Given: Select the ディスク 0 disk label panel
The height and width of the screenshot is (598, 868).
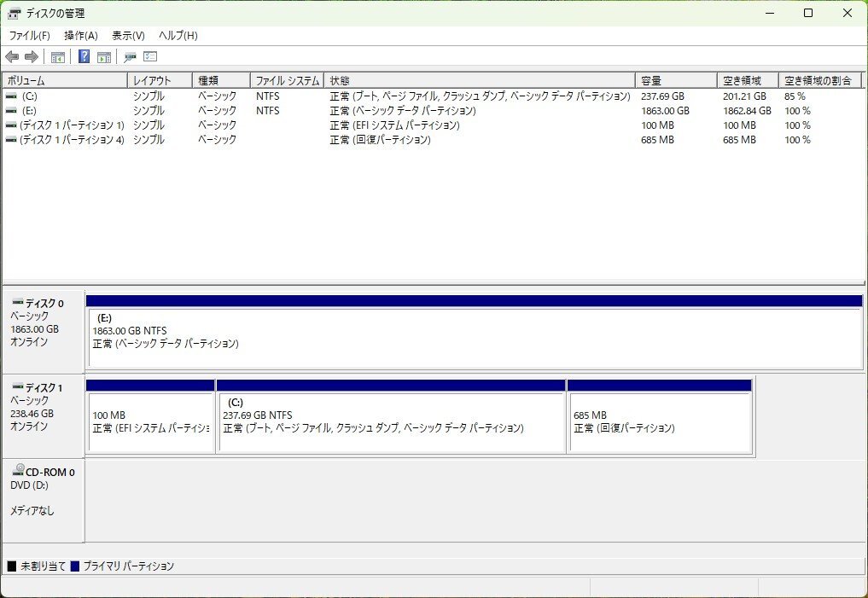Looking at the screenshot, I should coord(44,331).
